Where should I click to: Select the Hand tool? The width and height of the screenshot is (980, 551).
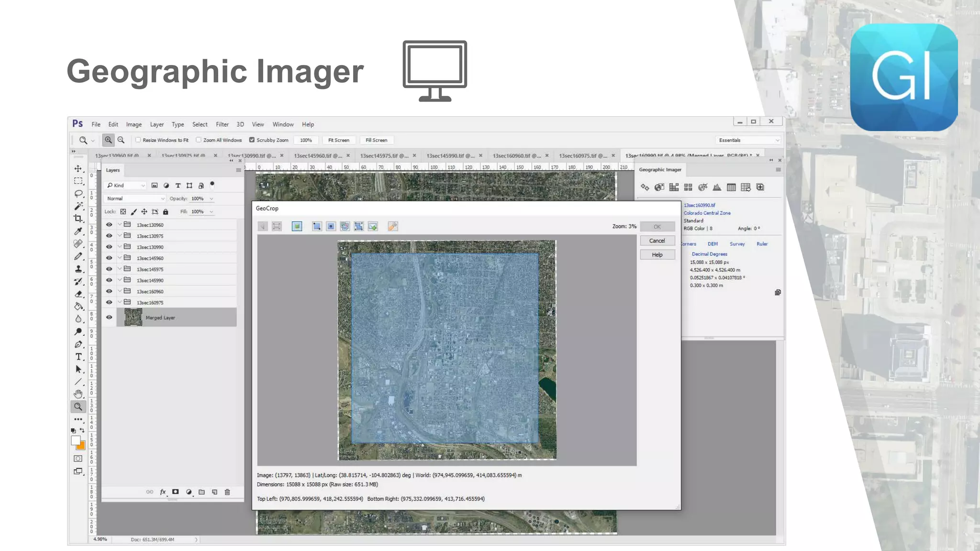[78, 394]
